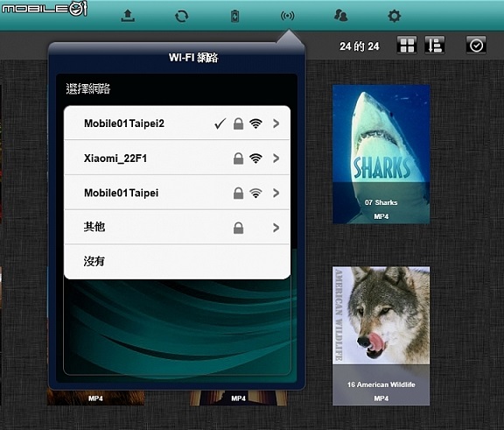Screen dimensions: 504x430
Task: Click the Mobile01 logo
Action: tap(45, 9)
